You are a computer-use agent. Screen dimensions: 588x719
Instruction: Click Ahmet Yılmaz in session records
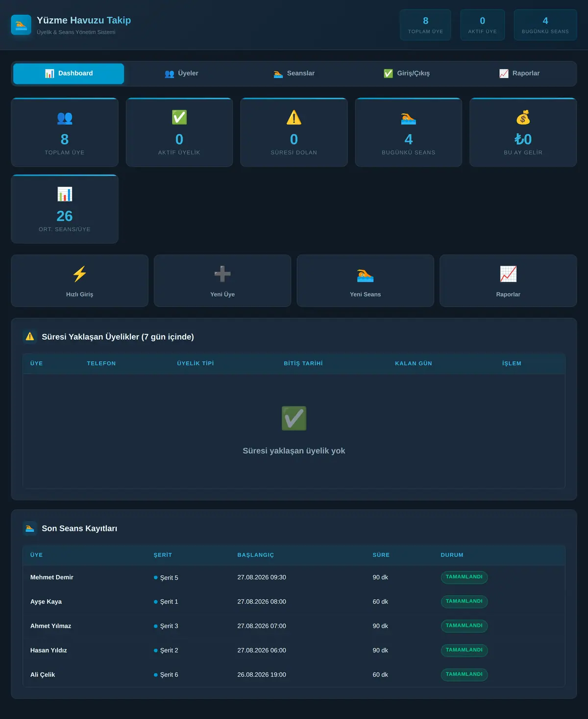(x=50, y=626)
